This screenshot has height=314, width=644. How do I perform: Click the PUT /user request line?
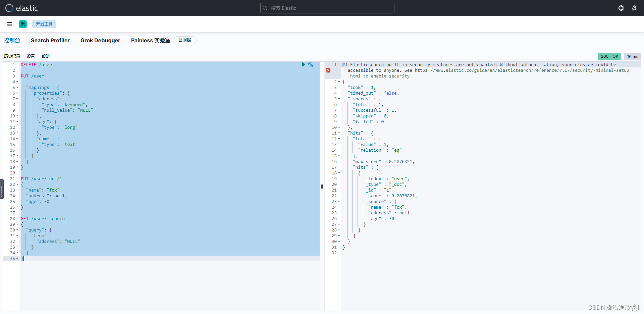tap(32, 76)
